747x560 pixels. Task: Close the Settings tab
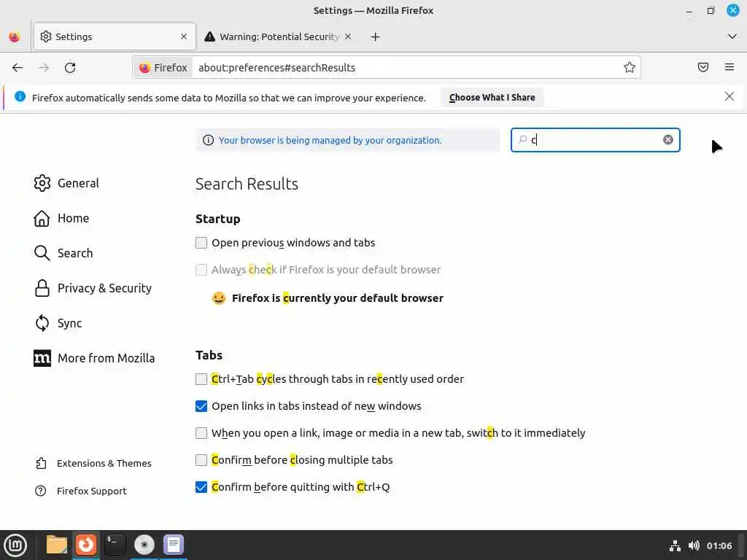click(x=184, y=36)
